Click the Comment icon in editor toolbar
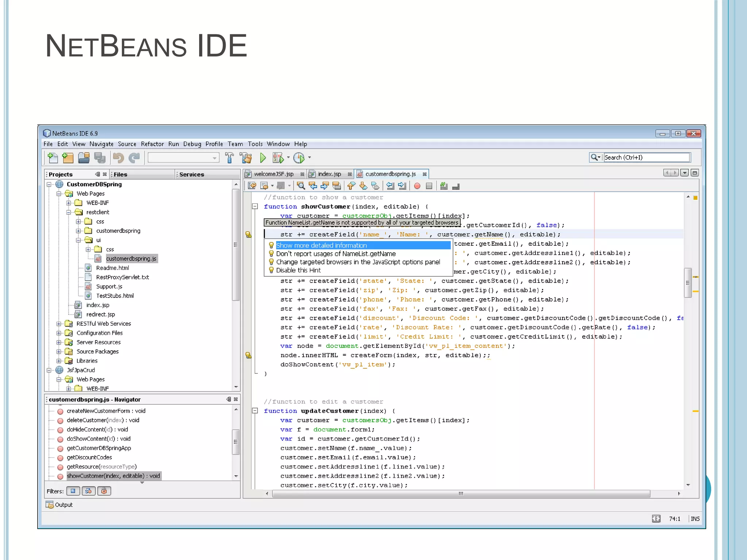 pos(444,186)
